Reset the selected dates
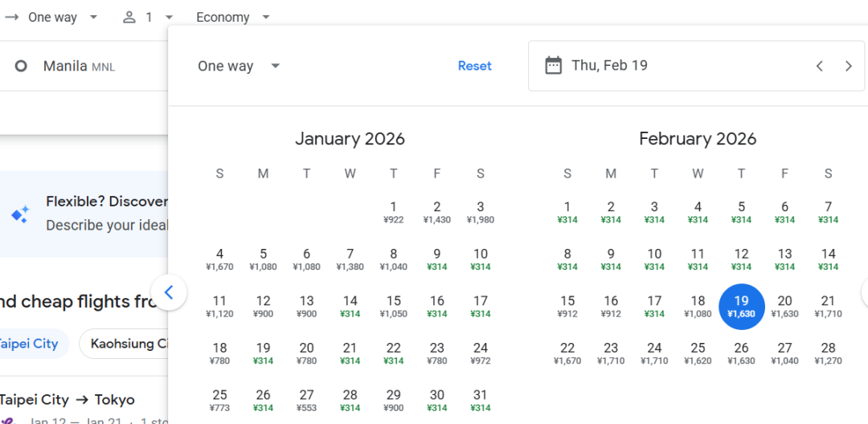Viewport: 868px width, 424px height. pyautogui.click(x=474, y=66)
